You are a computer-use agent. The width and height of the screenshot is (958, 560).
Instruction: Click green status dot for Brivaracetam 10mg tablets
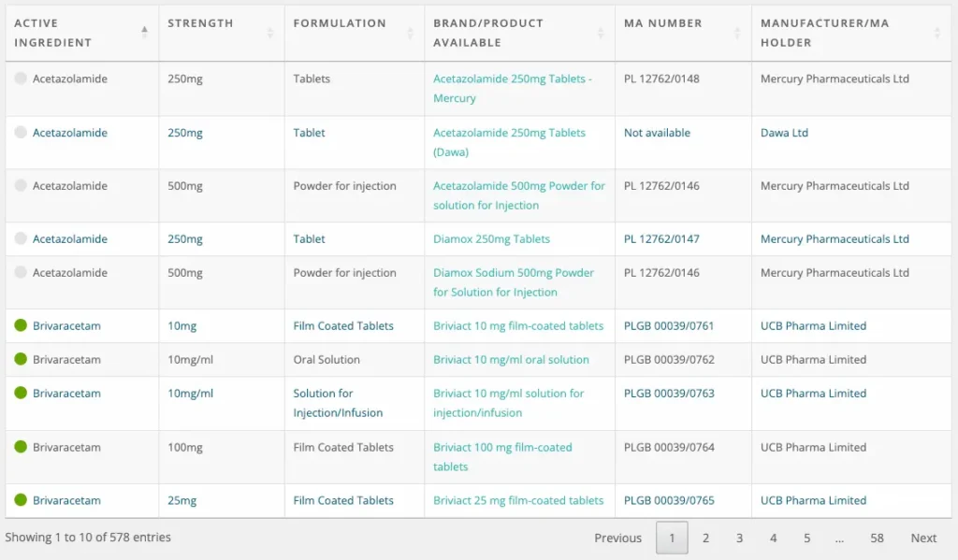(21, 325)
